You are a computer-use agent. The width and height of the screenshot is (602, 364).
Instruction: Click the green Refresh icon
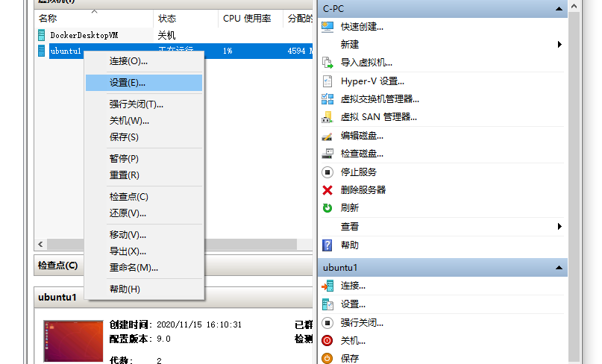pos(327,208)
